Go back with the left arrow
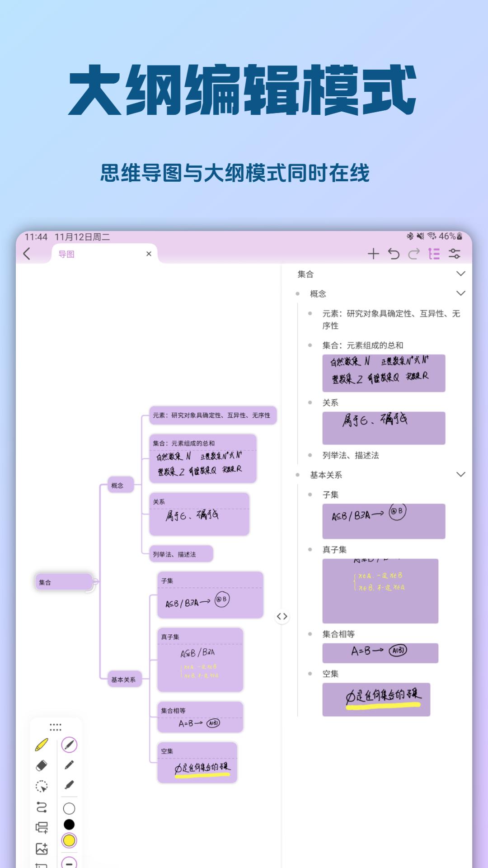 click(x=27, y=254)
